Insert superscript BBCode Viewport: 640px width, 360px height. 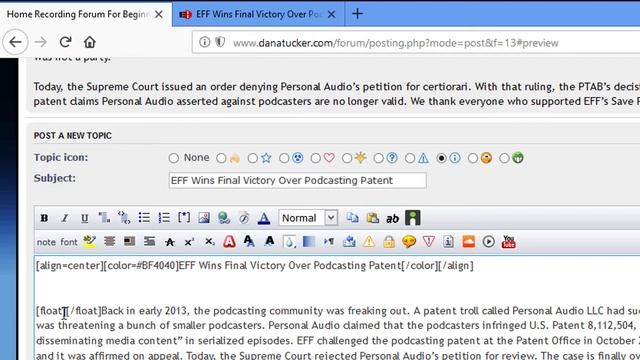click(189, 242)
